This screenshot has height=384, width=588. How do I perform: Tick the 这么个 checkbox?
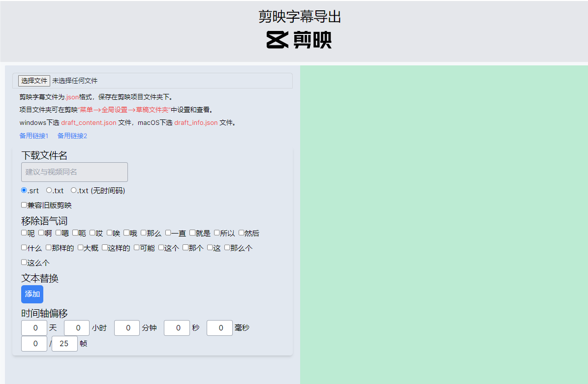tap(24, 263)
